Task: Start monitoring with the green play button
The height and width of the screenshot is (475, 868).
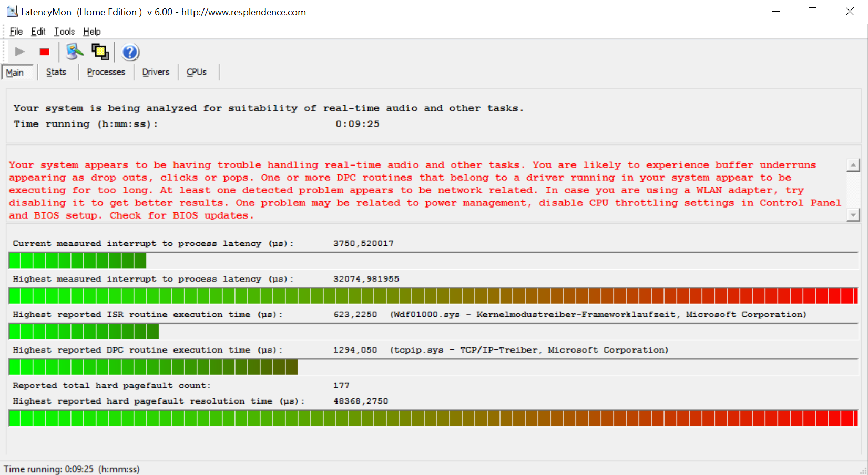Action: (19, 51)
